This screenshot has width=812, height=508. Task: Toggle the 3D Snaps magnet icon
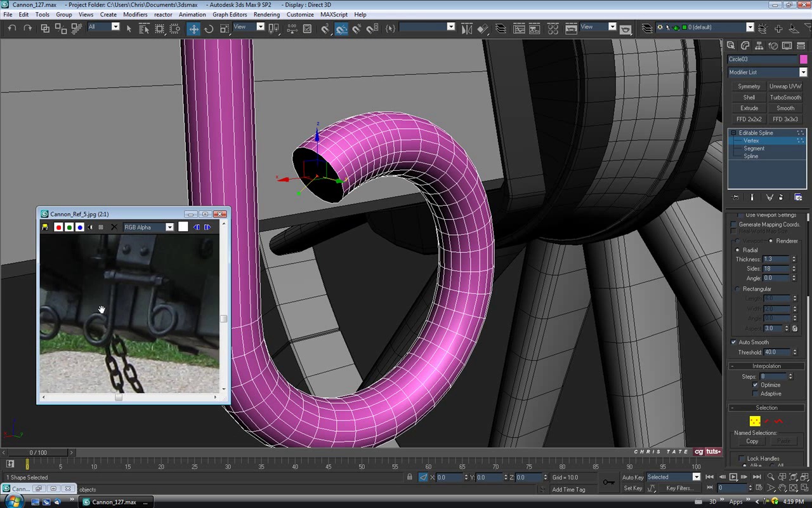[x=325, y=29]
